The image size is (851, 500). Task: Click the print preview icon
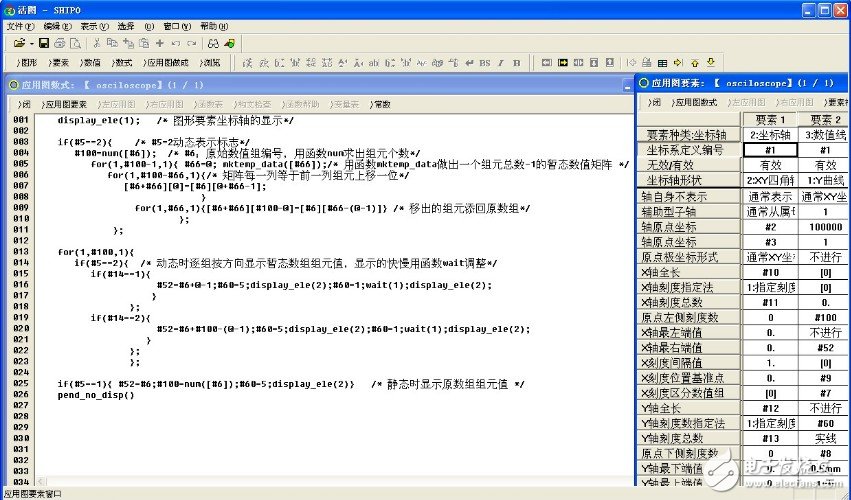(75, 43)
